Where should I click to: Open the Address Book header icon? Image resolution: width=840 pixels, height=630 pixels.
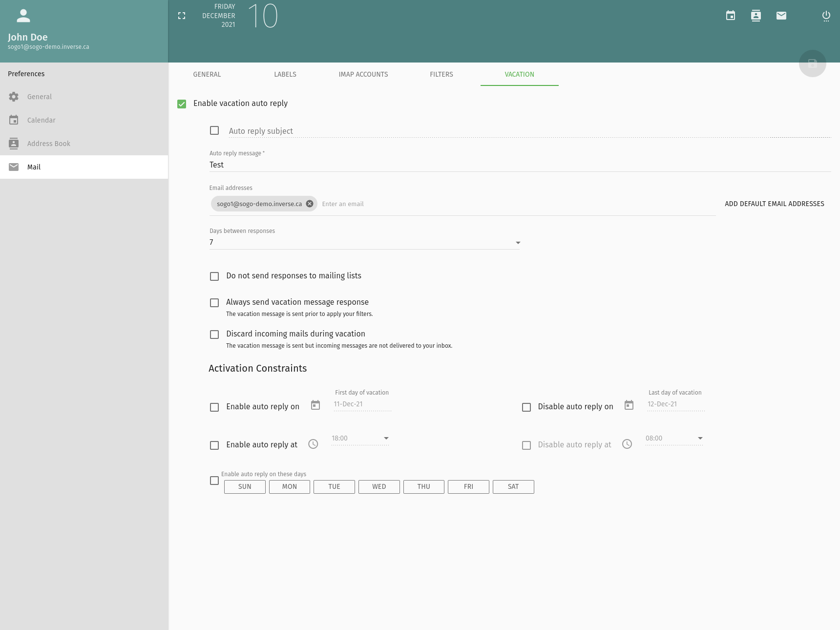(x=756, y=16)
